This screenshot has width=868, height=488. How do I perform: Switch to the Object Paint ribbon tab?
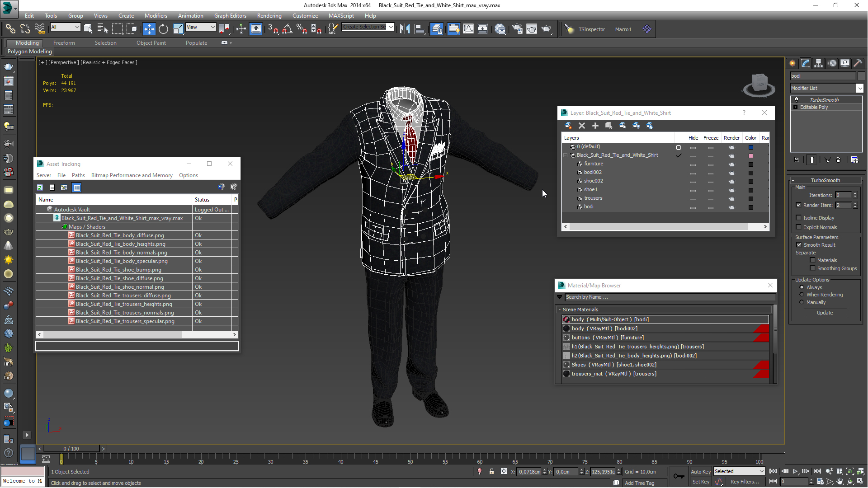point(151,43)
